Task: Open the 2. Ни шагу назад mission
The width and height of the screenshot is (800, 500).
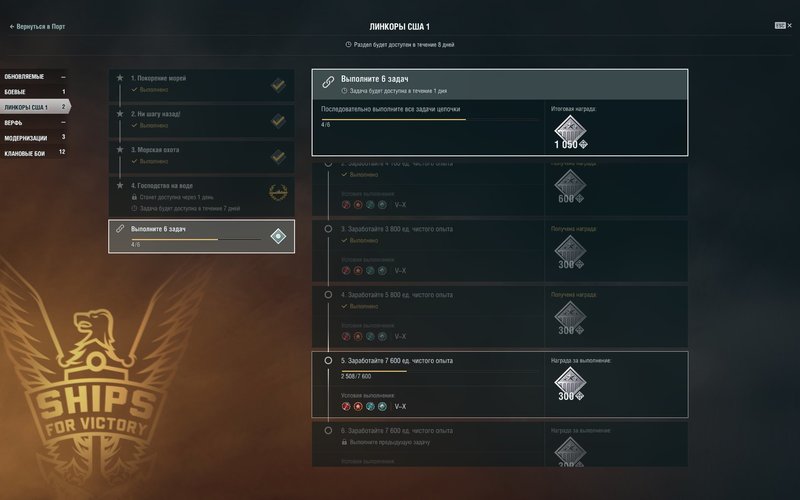Action: coord(202,121)
